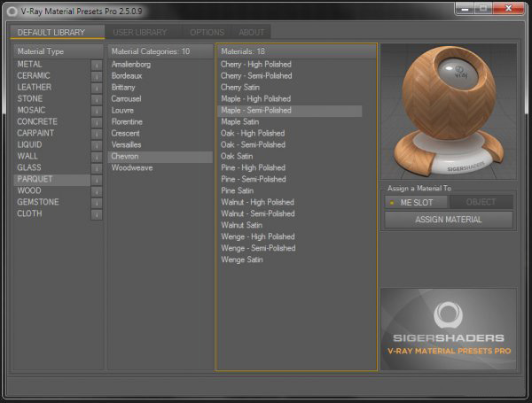Click the wooden sphere material preview
The height and width of the screenshot is (403, 532).
tap(449, 112)
